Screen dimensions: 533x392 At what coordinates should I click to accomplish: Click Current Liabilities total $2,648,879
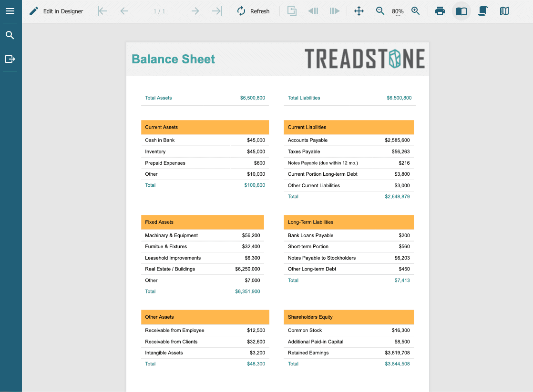pyautogui.click(x=398, y=196)
